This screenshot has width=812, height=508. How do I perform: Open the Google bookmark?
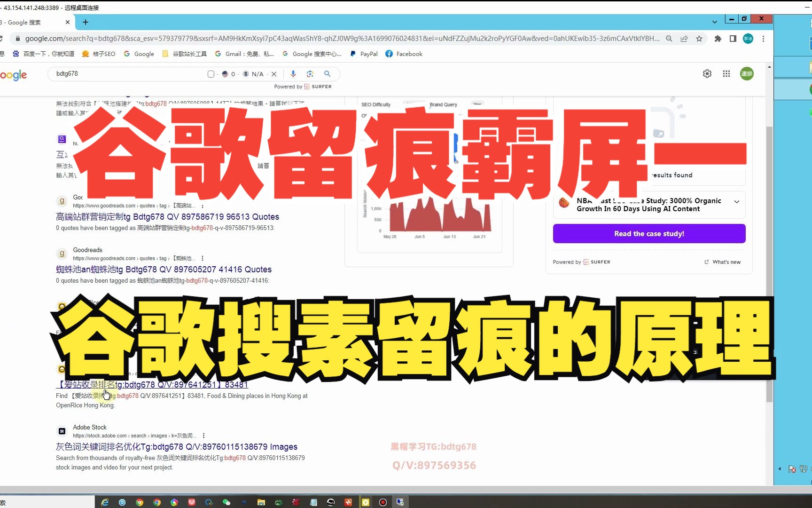click(x=139, y=54)
